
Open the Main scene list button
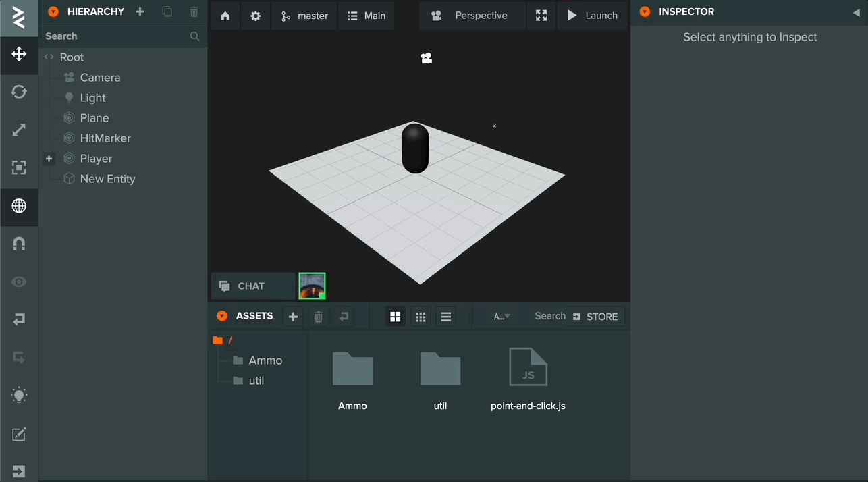click(367, 16)
